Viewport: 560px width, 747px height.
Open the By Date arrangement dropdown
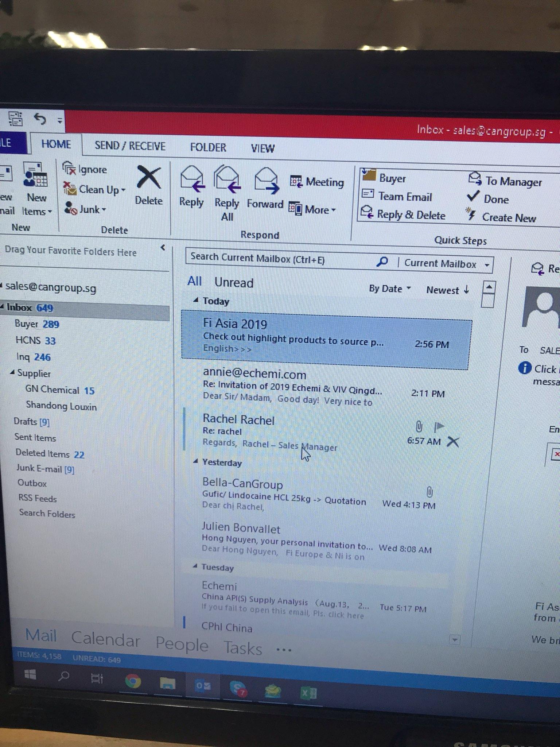[x=390, y=289]
